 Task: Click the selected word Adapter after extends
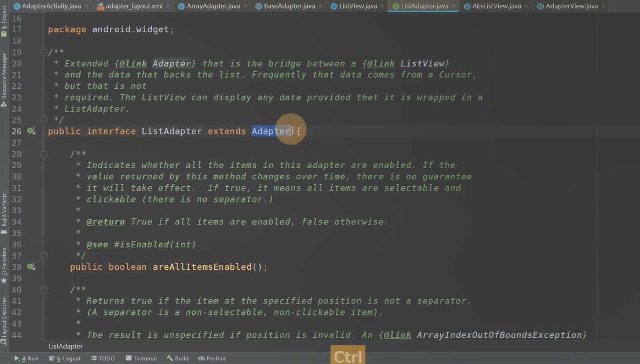tap(271, 131)
